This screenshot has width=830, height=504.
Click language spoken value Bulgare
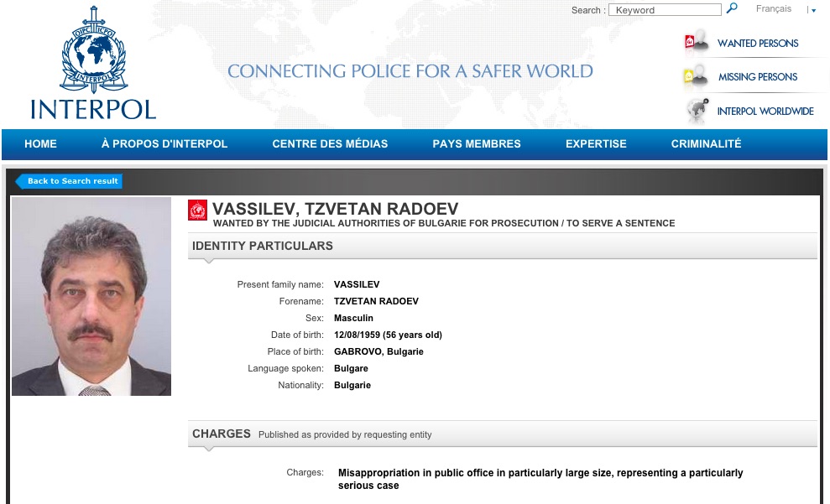pos(351,369)
